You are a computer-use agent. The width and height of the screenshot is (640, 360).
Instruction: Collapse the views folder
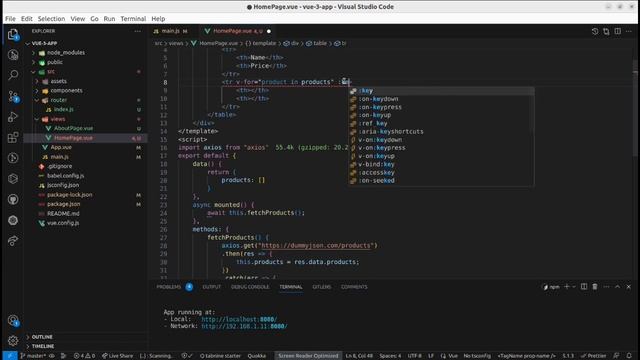pos(58,119)
